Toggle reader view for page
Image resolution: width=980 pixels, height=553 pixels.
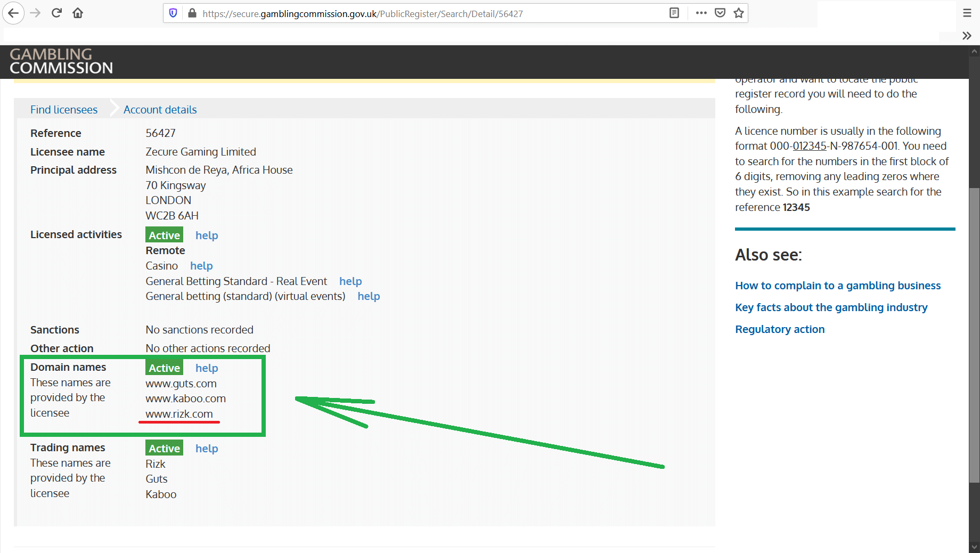tap(674, 13)
